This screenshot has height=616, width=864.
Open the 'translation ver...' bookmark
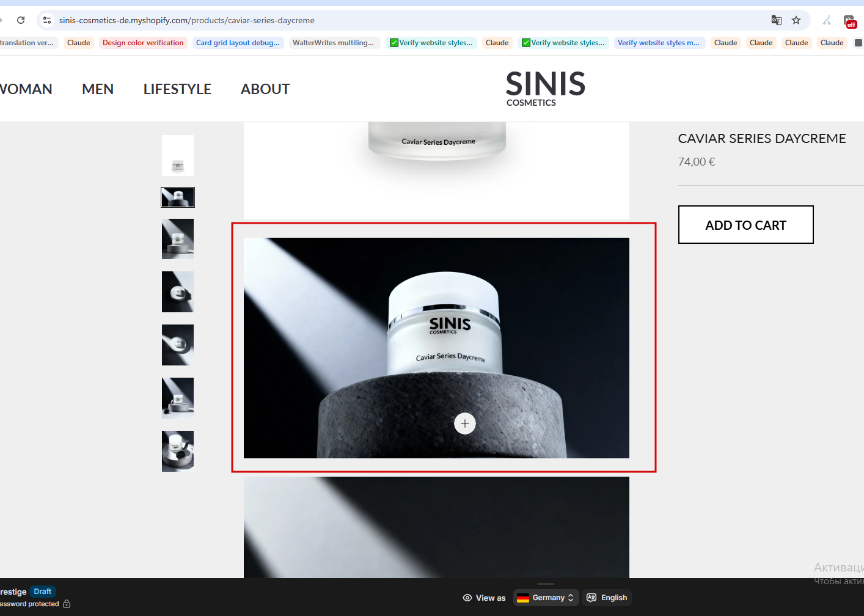point(28,43)
